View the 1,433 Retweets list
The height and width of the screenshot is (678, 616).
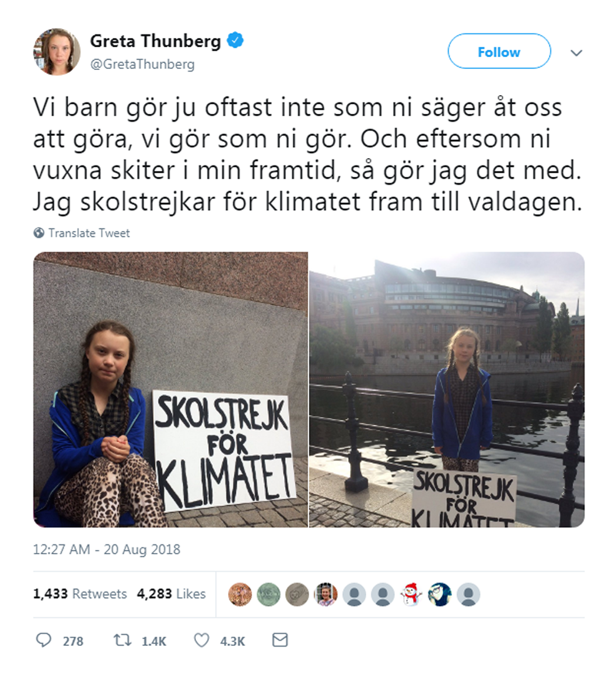point(80,593)
